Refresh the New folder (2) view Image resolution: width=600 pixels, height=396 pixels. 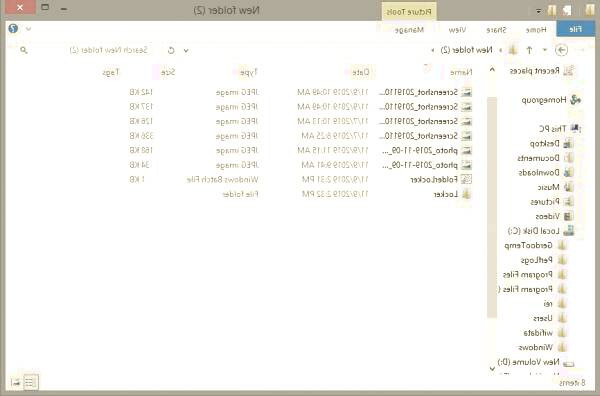tap(171, 50)
